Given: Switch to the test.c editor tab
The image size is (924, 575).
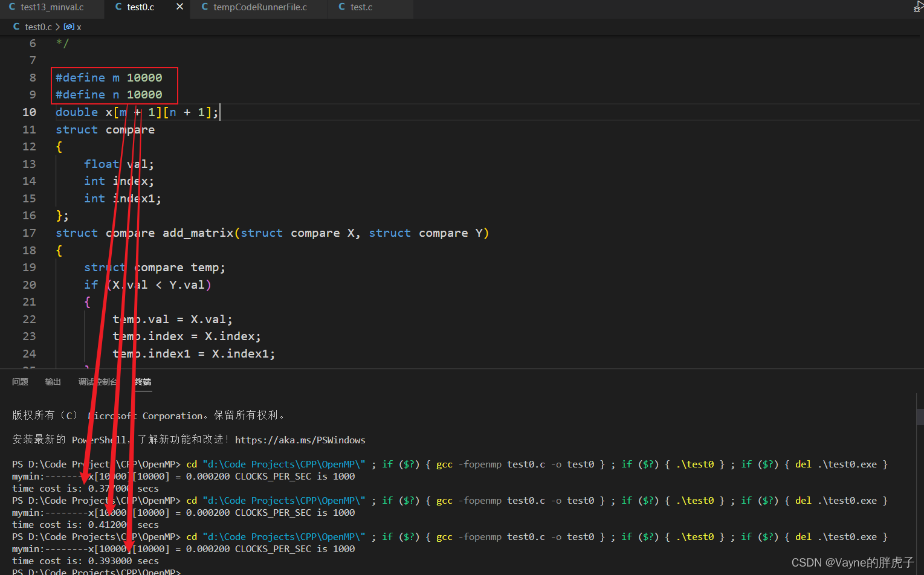Looking at the screenshot, I should [361, 7].
